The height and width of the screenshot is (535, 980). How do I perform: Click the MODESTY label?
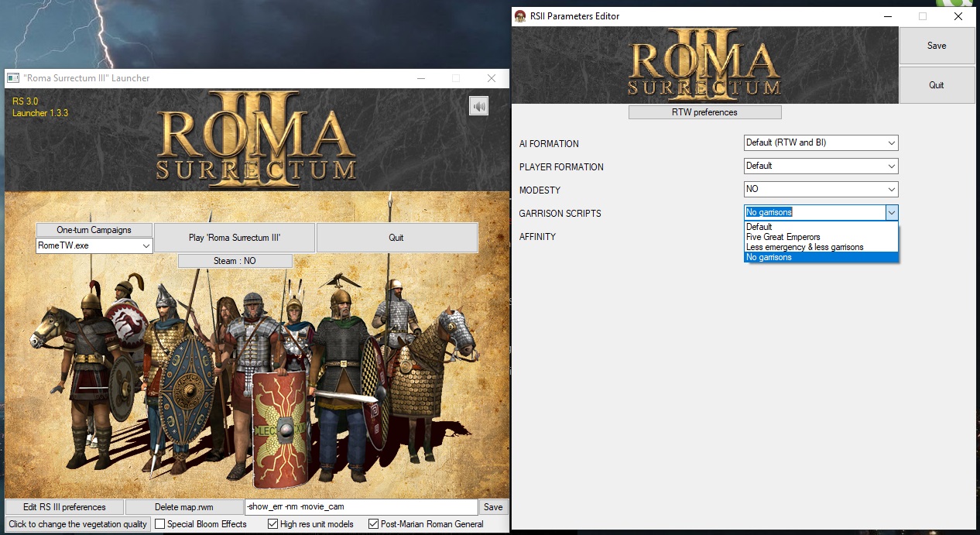pyautogui.click(x=540, y=190)
